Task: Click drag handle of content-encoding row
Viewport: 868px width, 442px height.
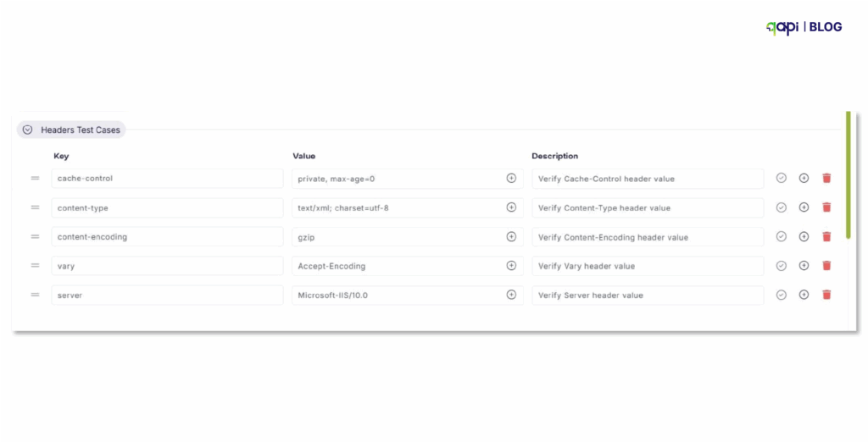Action: [35, 237]
